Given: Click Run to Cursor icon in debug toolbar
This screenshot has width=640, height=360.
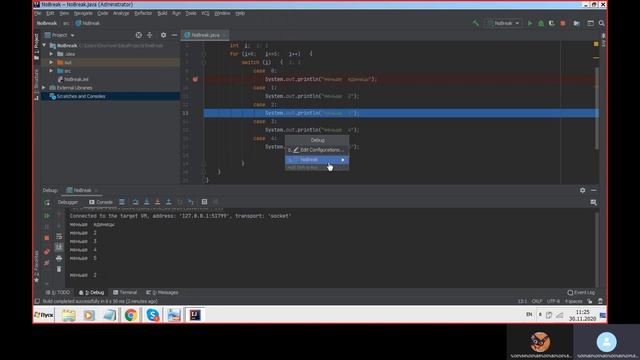Looking at the screenshot, I should [191, 202].
